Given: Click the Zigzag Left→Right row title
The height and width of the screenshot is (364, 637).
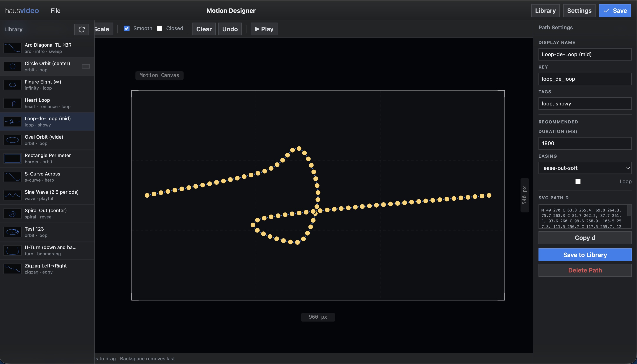Looking at the screenshot, I should coord(46,266).
